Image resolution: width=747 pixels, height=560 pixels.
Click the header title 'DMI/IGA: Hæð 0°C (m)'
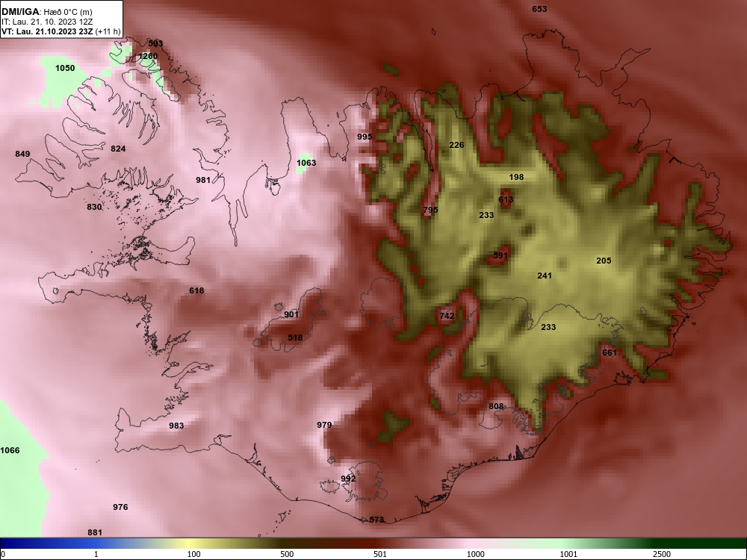tap(46, 12)
